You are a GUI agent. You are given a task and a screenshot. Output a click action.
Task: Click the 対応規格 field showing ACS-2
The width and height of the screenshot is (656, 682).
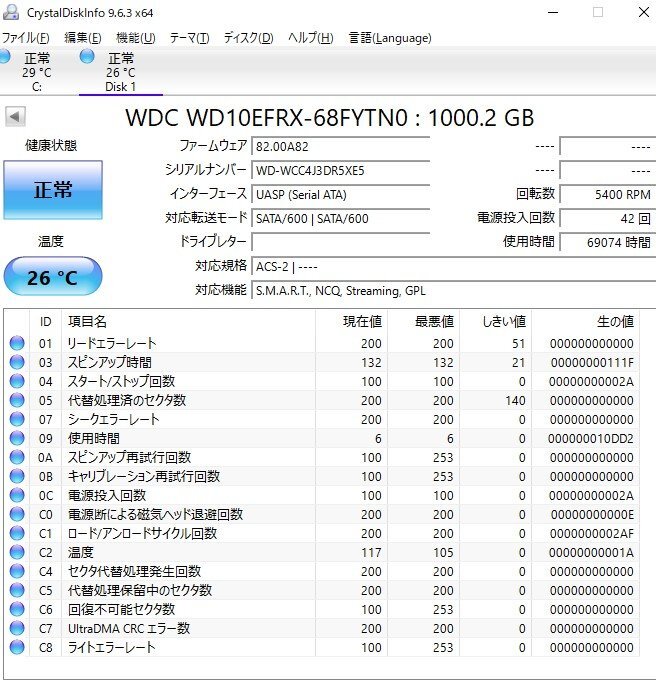pyautogui.click(x=454, y=266)
